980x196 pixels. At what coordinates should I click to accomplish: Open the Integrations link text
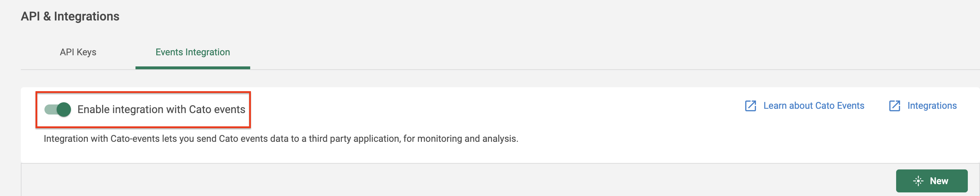coord(932,106)
